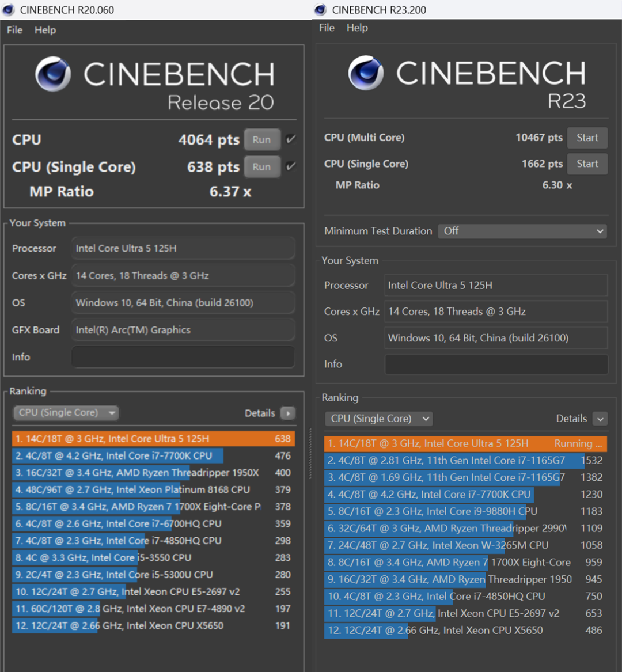Viewport: 622px width, 672px height.
Task: Select R20 ranking row i7-7700K scoring 476
Action: (x=153, y=455)
